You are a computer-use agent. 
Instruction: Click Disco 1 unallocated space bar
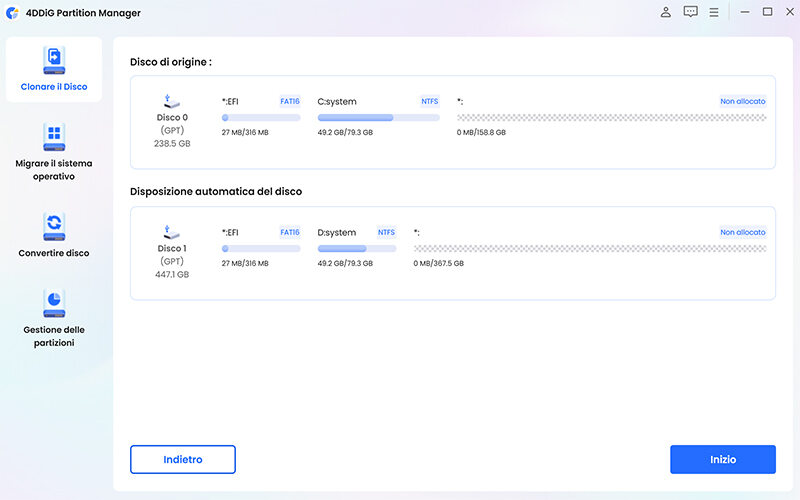590,248
